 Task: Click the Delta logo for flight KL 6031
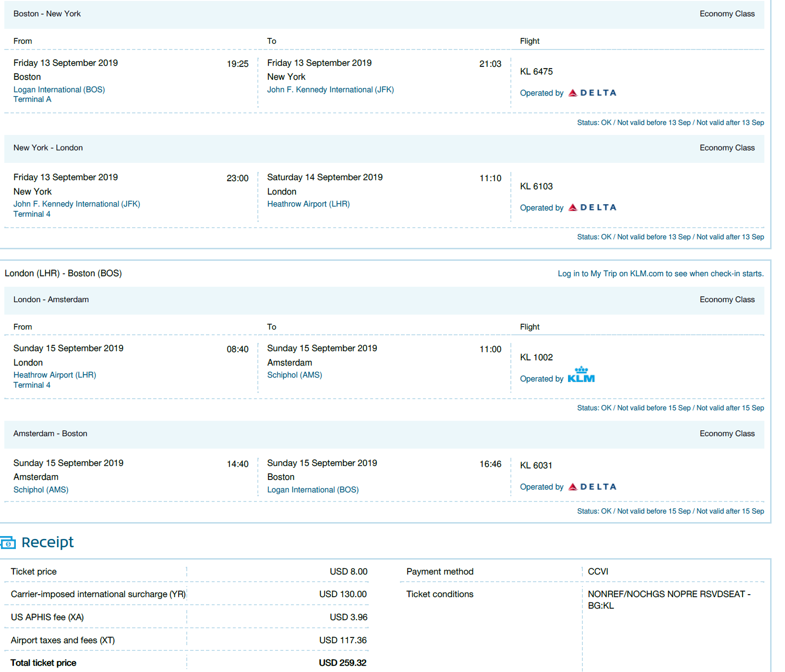pyautogui.click(x=592, y=487)
